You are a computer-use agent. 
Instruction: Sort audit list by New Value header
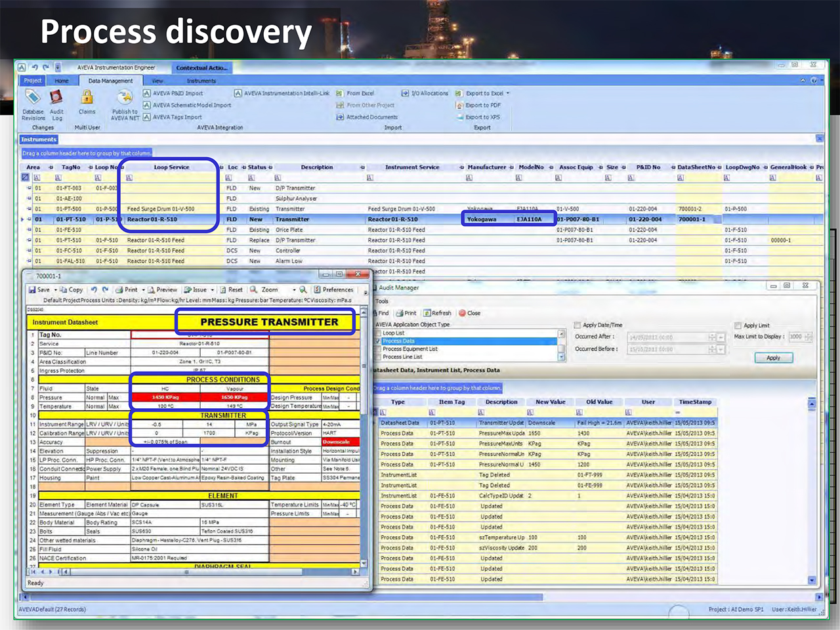pyautogui.click(x=551, y=402)
